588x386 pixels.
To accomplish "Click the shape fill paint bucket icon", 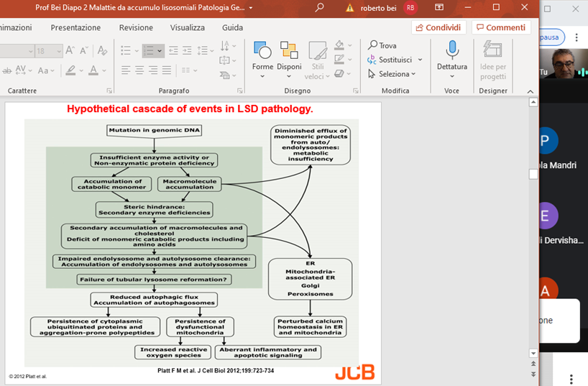I will tap(339, 45).
